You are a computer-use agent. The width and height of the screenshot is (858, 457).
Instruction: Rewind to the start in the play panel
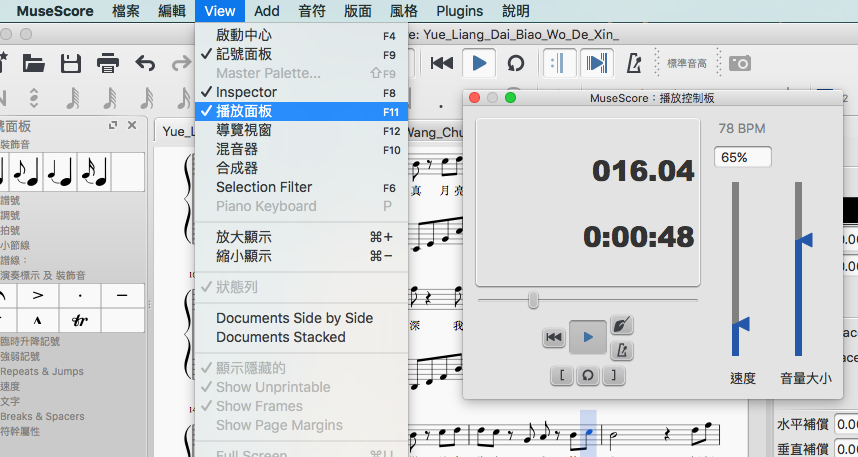coord(554,337)
